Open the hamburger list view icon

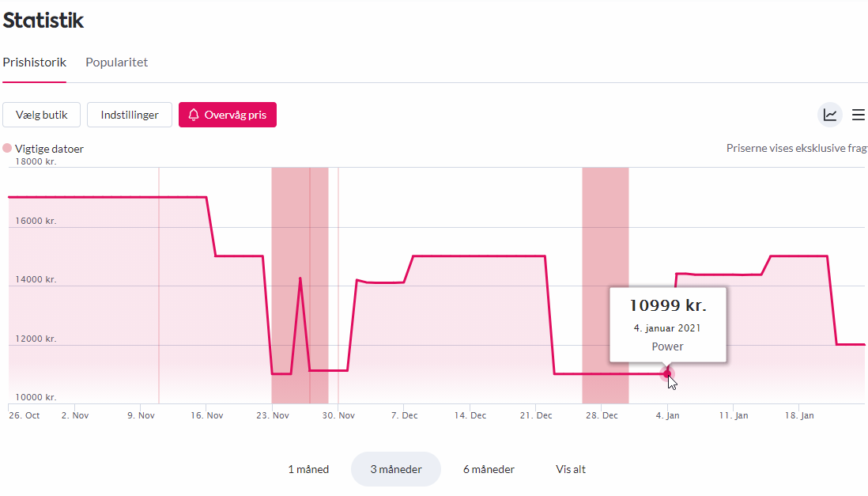pyautogui.click(x=859, y=115)
